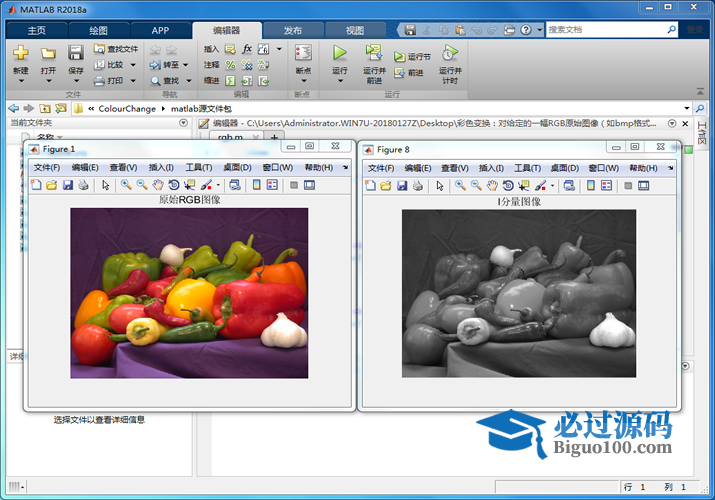Viewport: 715px width, 500px height.
Task: Click the Insert Legend icon in Figure 8
Action: click(604, 185)
